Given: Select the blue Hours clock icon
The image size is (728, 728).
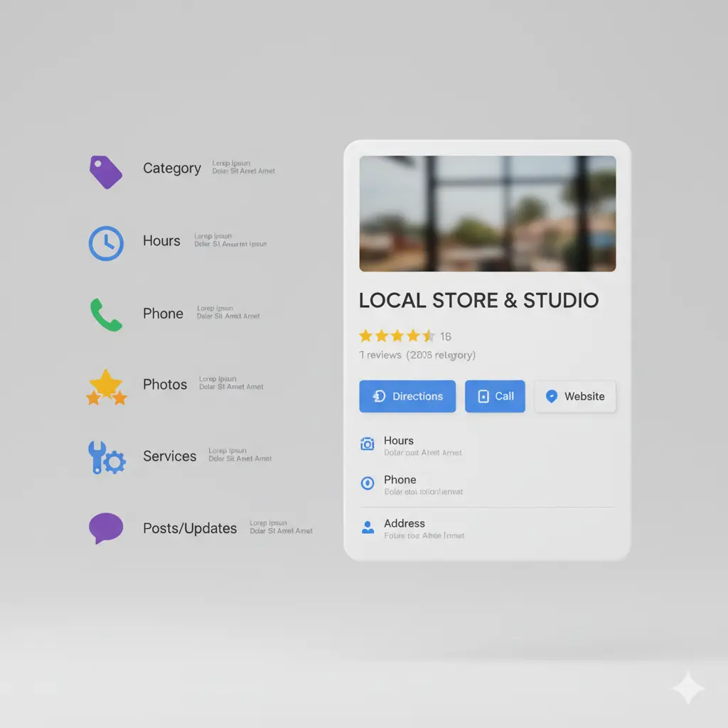Looking at the screenshot, I should (106, 242).
